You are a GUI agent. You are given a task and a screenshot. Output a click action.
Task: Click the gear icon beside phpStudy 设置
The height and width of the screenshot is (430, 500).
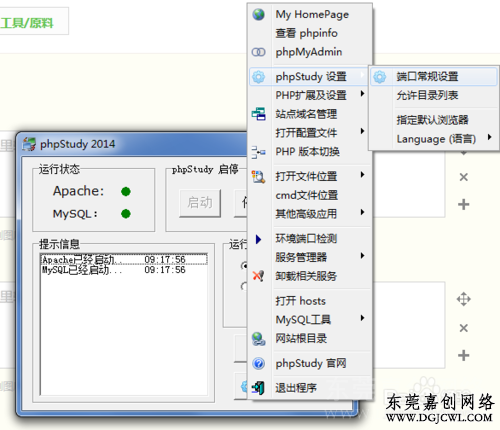(258, 77)
